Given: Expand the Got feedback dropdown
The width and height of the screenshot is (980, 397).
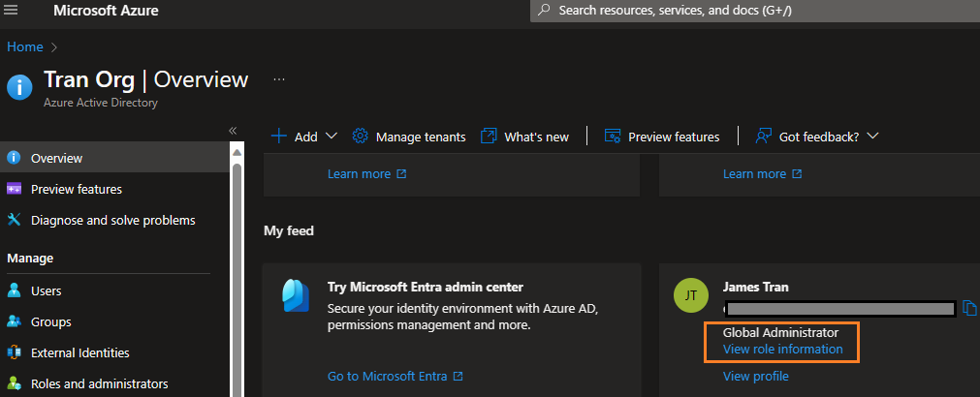Looking at the screenshot, I should pyautogui.click(x=872, y=137).
